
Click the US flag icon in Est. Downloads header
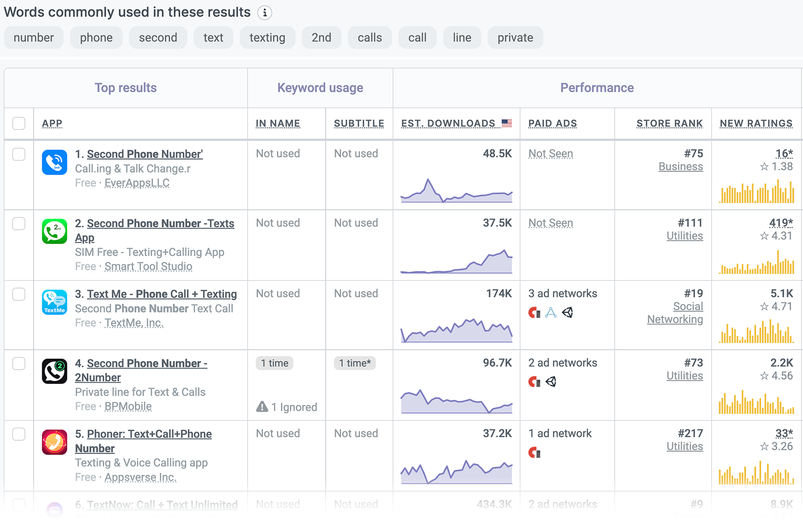pos(507,123)
